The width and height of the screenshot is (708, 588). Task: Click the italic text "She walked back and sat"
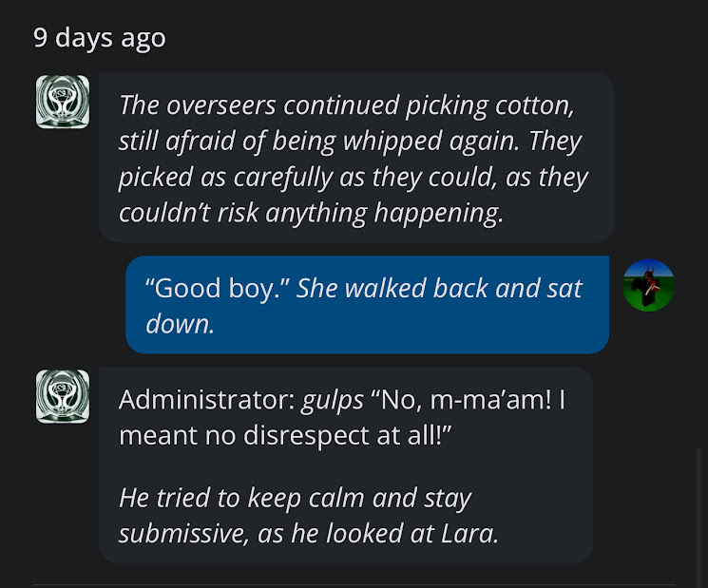point(439,288)
